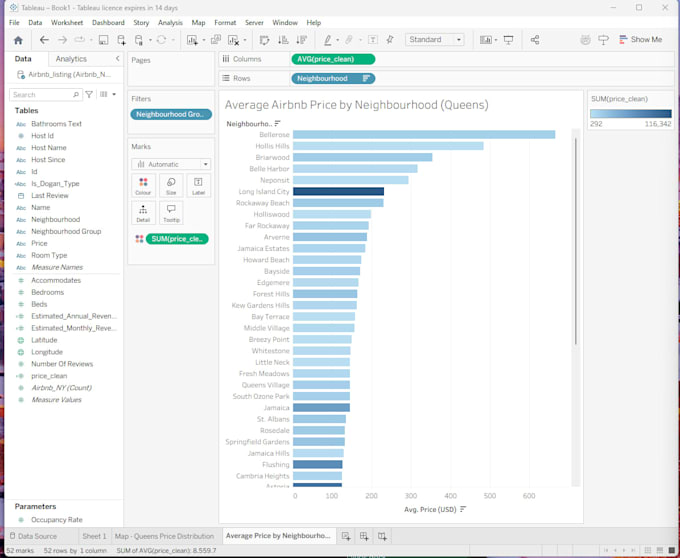
Task: Open Map - Queens Price Distribution tab
Action: click(164, 536)
